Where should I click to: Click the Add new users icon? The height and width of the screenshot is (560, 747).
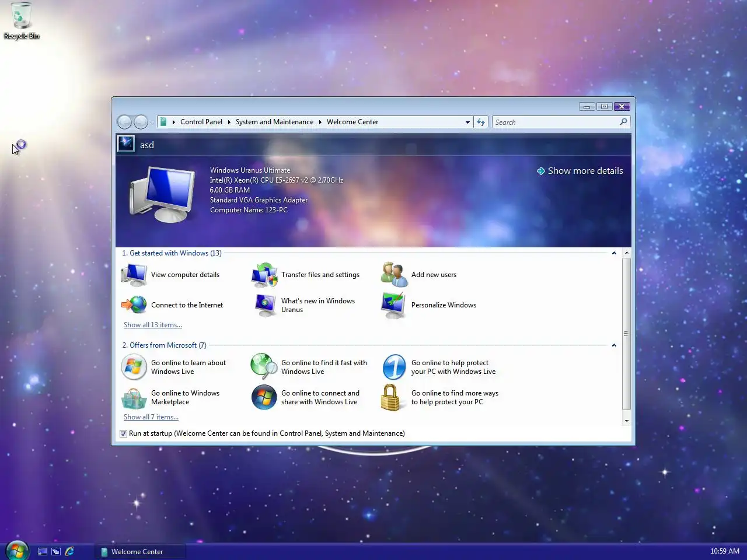coord(395,275)
